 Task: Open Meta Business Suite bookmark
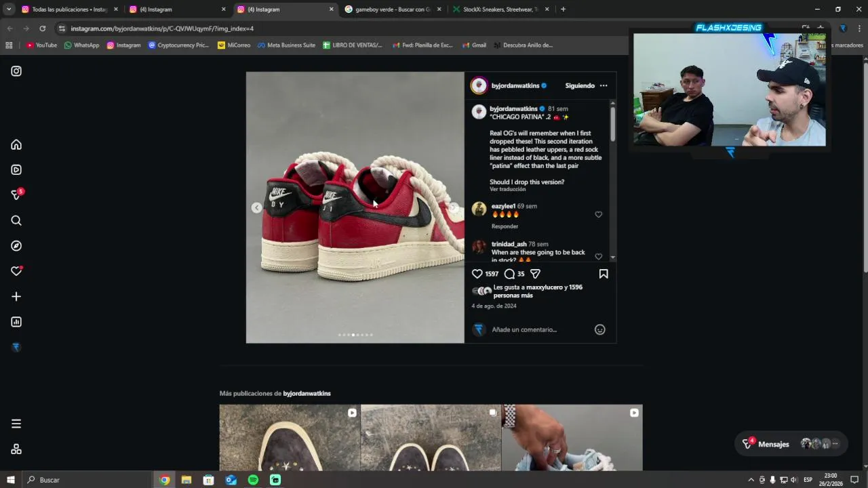[286, 45]
